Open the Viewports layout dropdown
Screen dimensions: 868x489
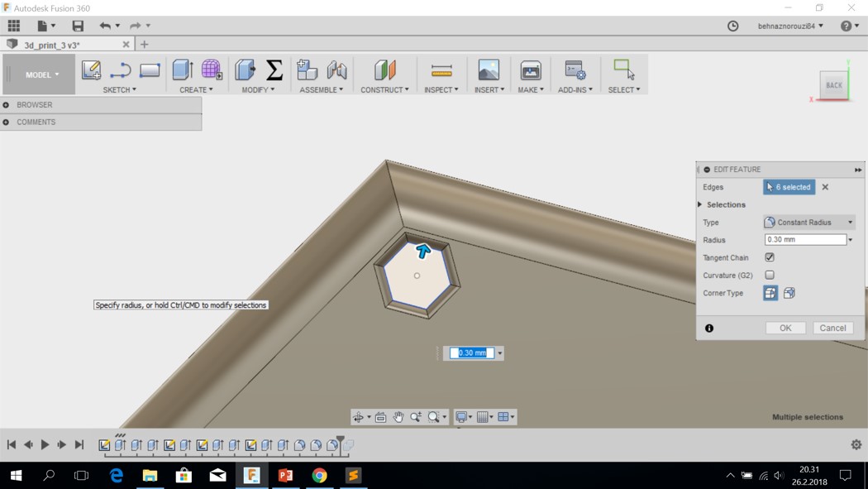point(506,417)
